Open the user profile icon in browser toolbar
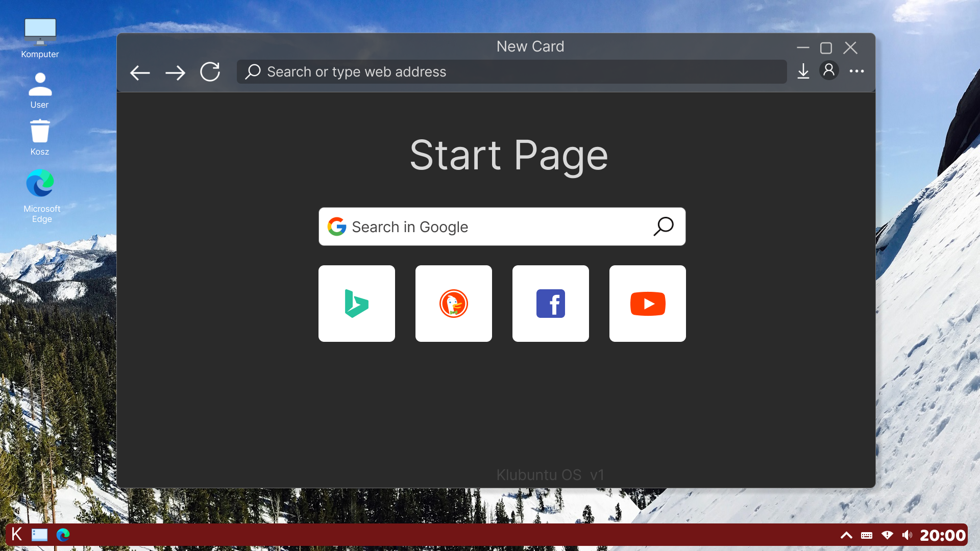The width and height of the screenshot is (980, 551). coord(829,70)
